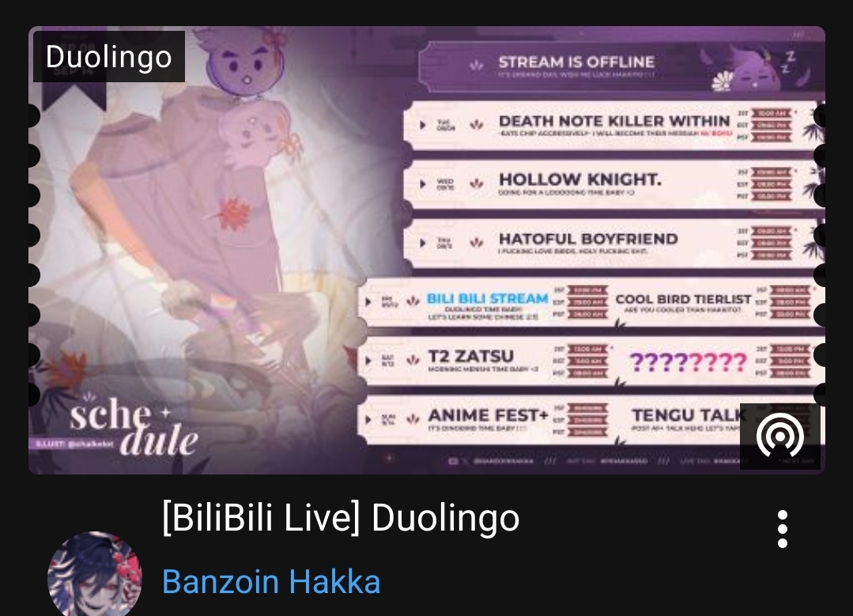Open the [BiliBili Live] Duolingo video title
The height and width of the screenshot is (616, 853).
pyautogui.click(x=341, y=517)
